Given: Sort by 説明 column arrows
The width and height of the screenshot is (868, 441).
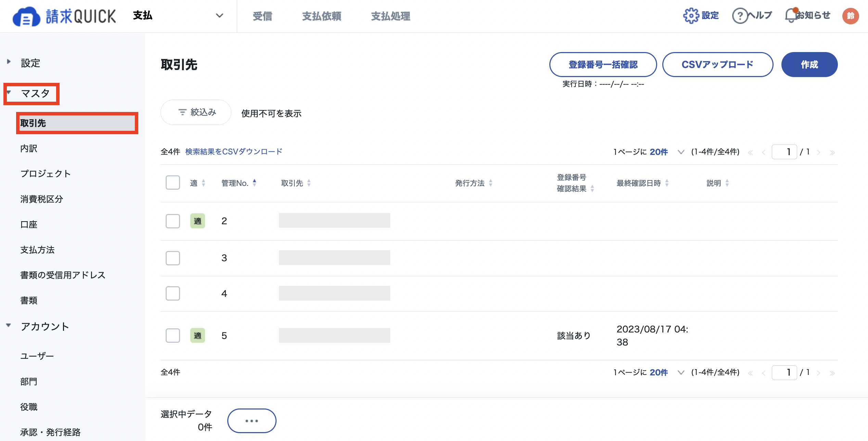Looking at the screenshot, I should 727,183.
